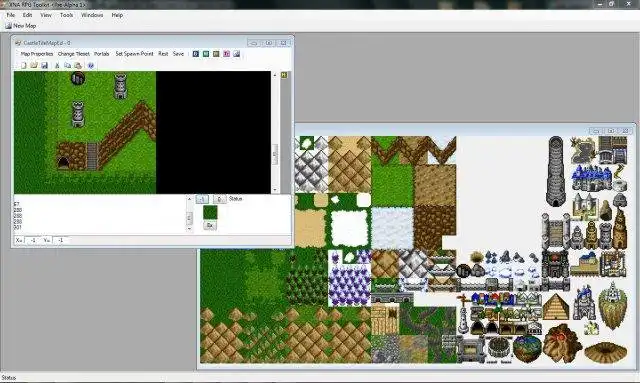
Task: Open Map Properties in the map editor
Action: [x=37, y=54]
